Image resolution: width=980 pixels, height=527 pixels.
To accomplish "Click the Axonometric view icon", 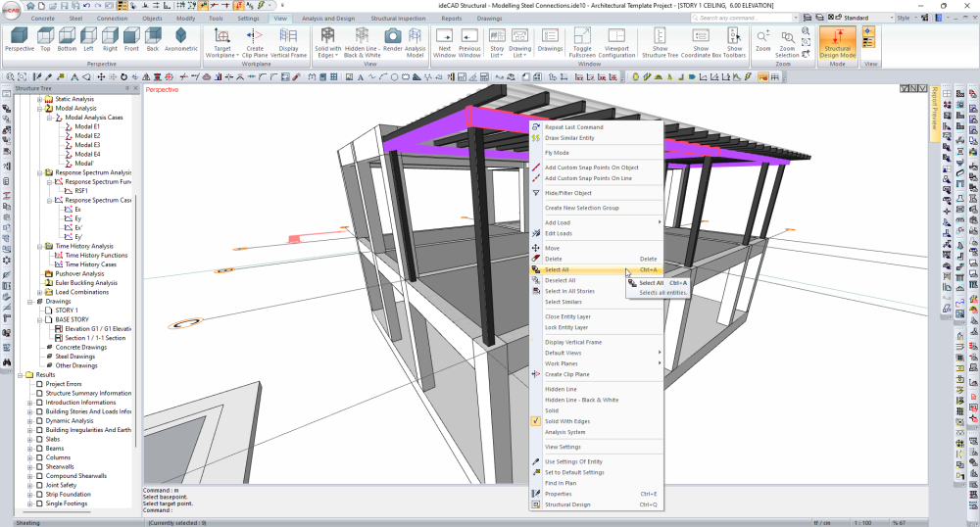I will pyautogui.click(x=180, y=37).
